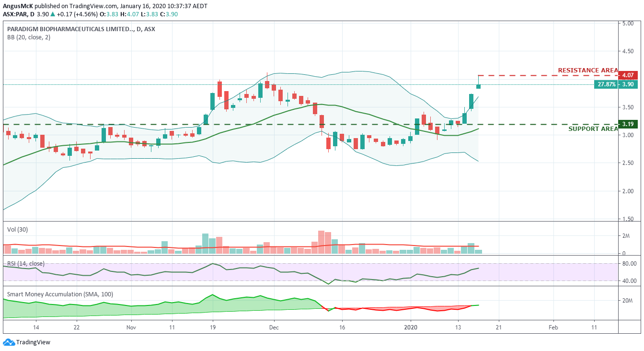Click the 80.00 RSI axis label
Image resolution: width=644 pixels, height=351 pixels.
click(629, 263)
